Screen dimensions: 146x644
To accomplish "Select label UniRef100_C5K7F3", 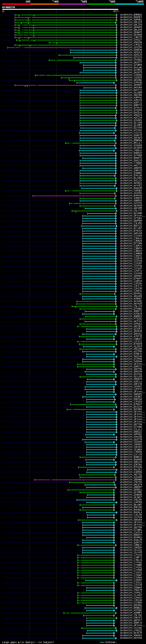I will 131,618.
